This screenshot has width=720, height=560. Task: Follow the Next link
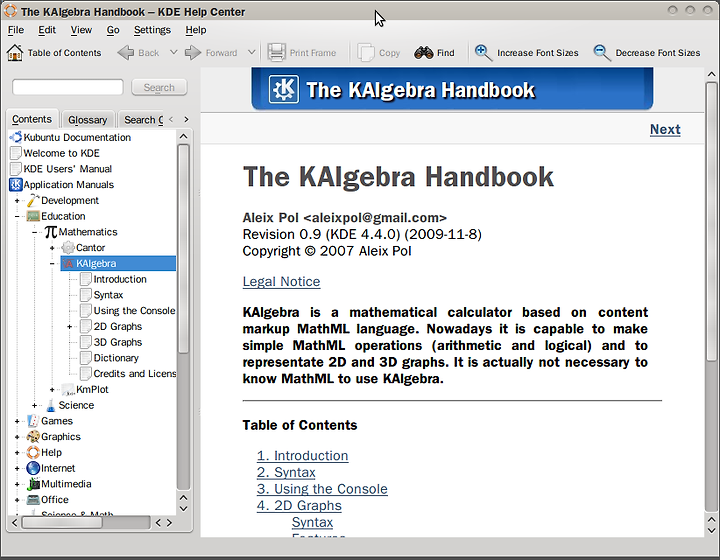pyautogui.click(x=665, y=129)
